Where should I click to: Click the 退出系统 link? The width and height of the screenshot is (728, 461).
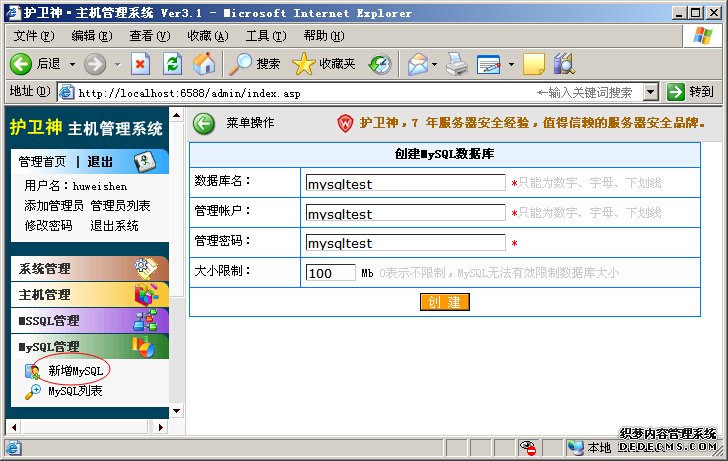point(114,226)
